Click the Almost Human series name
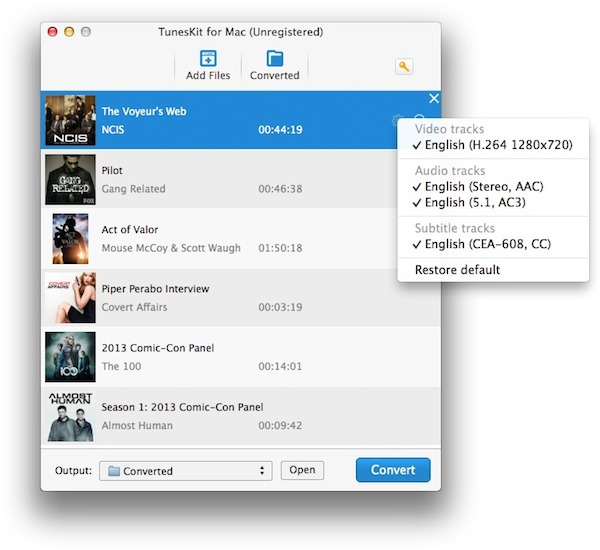The height and width of the screenshot is (550, 600). point(137,425)
